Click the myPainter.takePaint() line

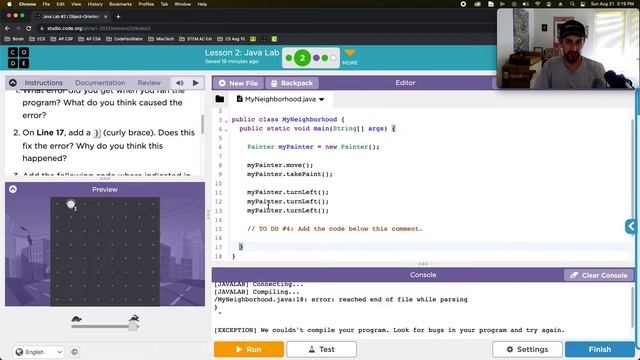tap(290, 174)
